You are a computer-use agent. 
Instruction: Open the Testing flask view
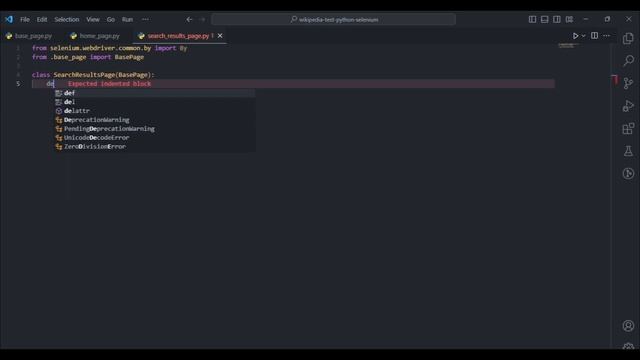[628, 151]
